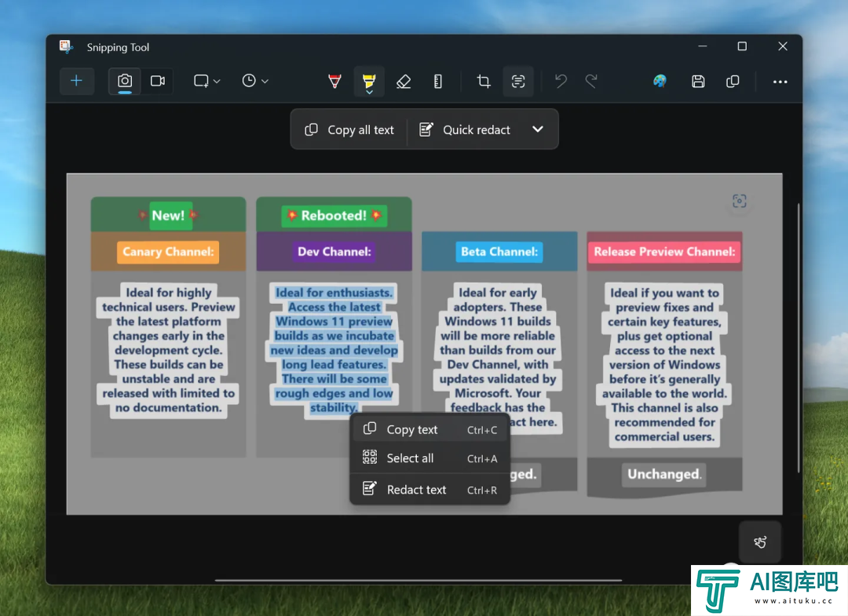Click the Copy all text button
Viewport: 848px width, 616px height.
pos(349,129)
